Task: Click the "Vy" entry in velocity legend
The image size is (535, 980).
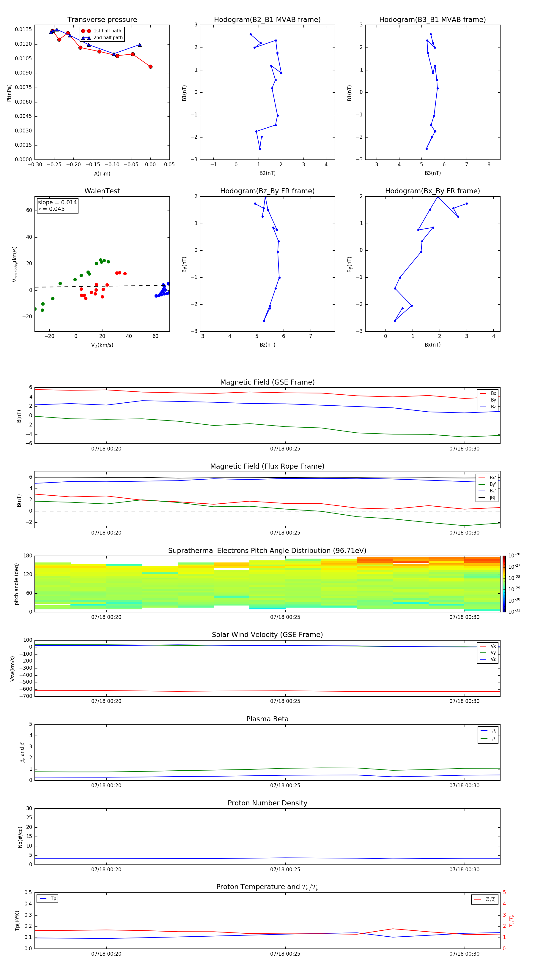Action: point(488,652)
